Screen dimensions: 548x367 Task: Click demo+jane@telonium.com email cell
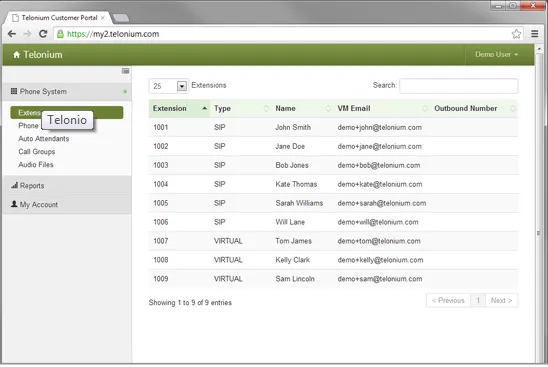pyautogui.click(x=380, y=146)
